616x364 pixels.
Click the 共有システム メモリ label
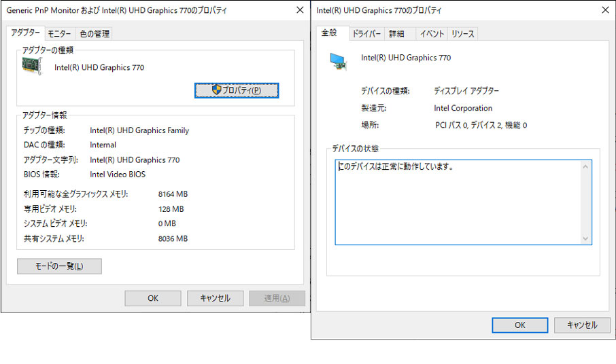click(x=54, y=238)
